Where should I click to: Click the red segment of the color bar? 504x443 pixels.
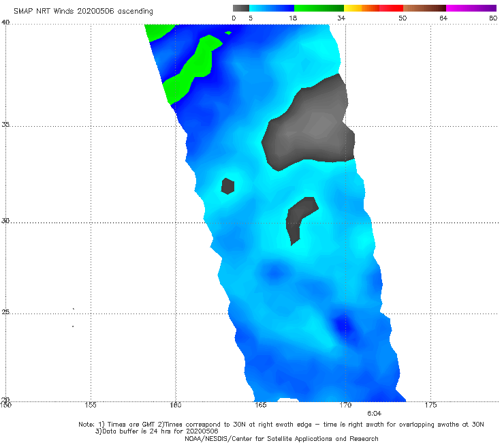click(391, 8)
